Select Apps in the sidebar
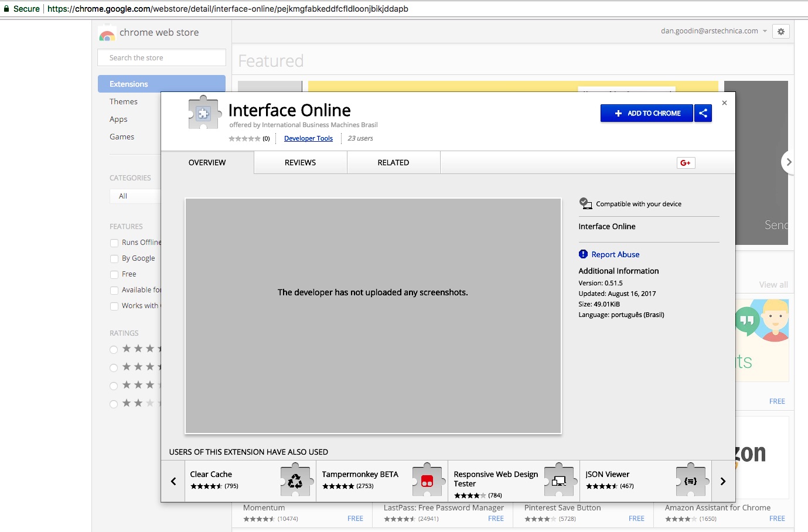 [118, 119]
